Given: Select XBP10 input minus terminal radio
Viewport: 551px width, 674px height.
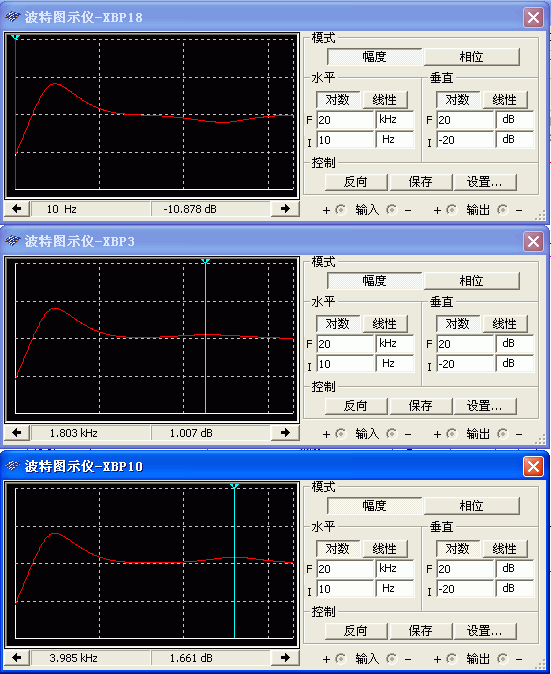Looking at the screenshot, I should tap(392, 659).
